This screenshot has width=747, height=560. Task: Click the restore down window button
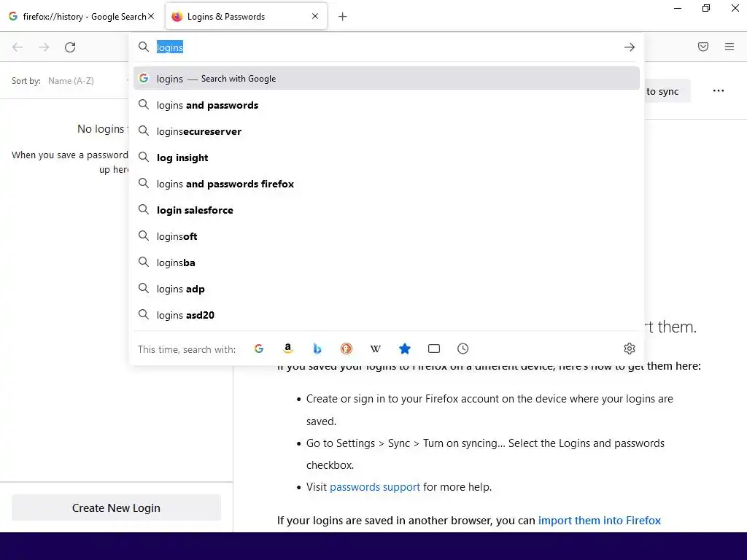click(x=706, y=9)
